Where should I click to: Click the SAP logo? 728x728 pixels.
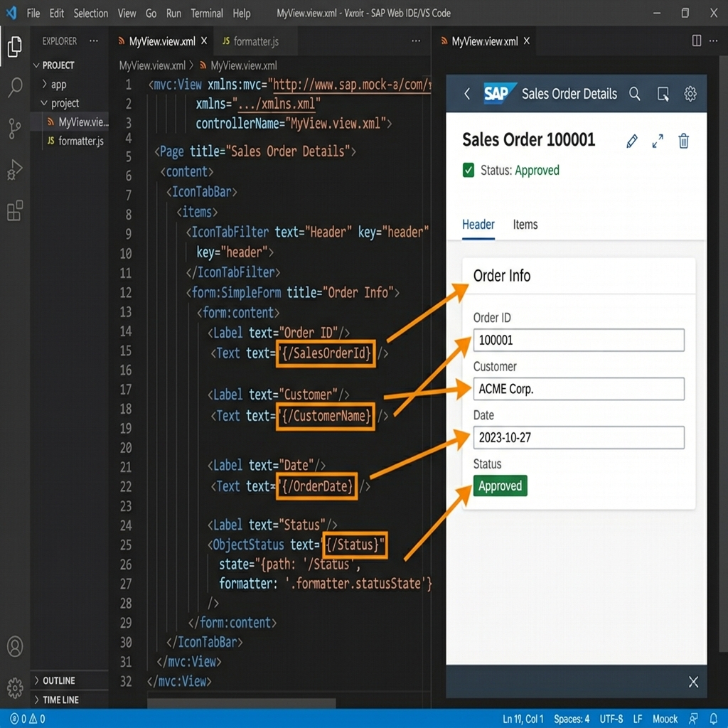pos(500,93)
